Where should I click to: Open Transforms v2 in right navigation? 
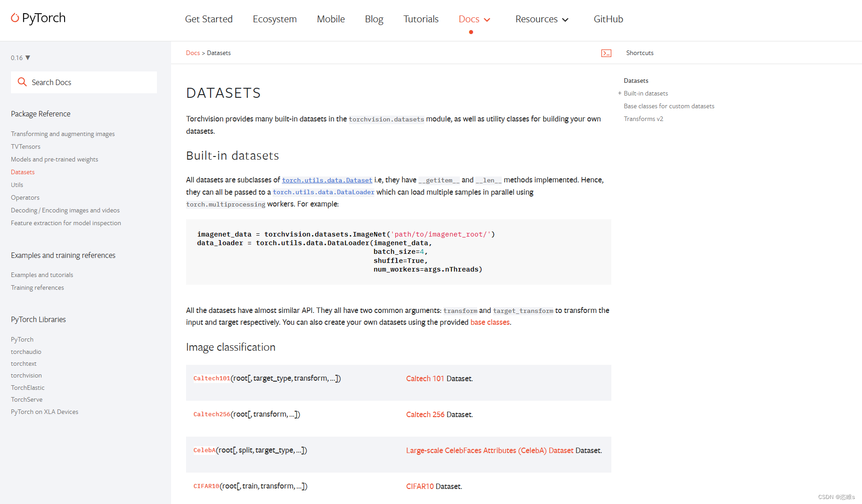(x=643, y=119)
